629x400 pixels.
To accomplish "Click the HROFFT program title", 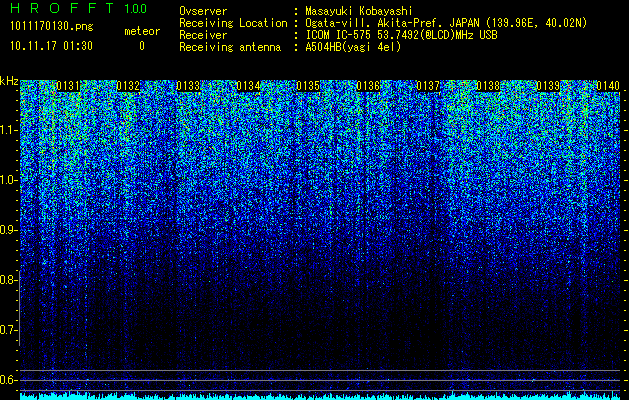I will tap(63, 8).
